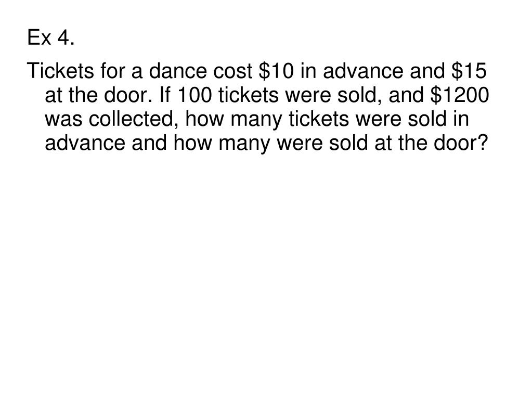Click "were" in "were sold at the door?"
The height and width of the screenshot is (399, 532).
pos(302,143)
